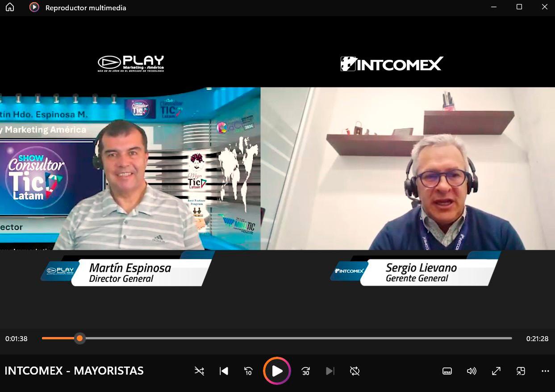Skip forward 30 seconds
This screenshot has height=392, width=555.
tap(306, 371)
